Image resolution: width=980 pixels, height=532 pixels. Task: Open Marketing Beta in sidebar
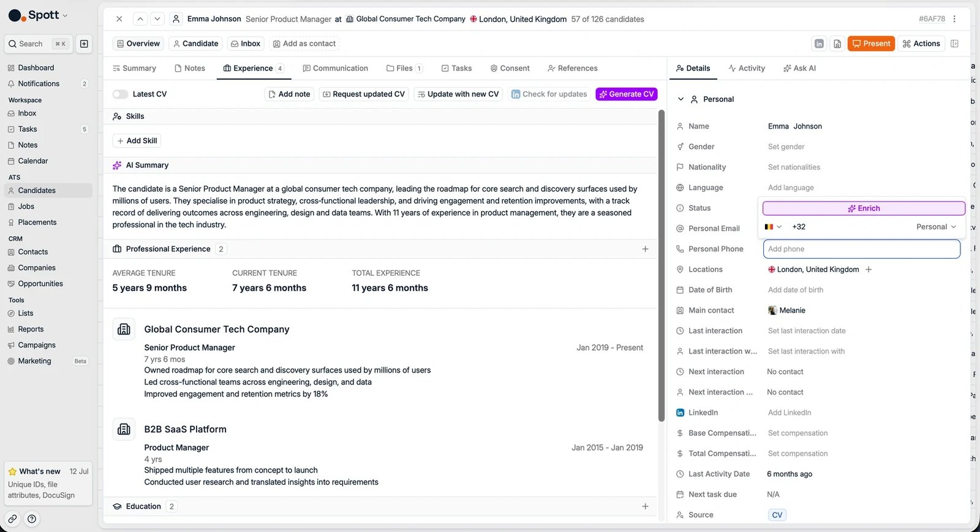click(x=48, y=361)
